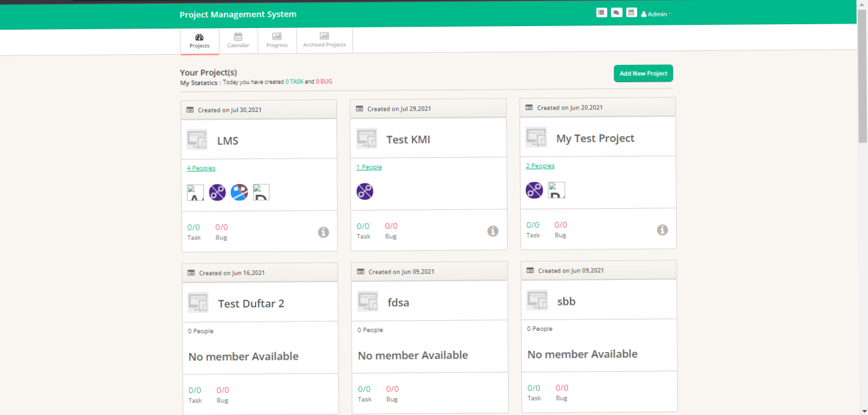The image size is (868, 415).
Task: Open the Admin dropdown menu
Action: pyautogui.click(x=655, y=13)
